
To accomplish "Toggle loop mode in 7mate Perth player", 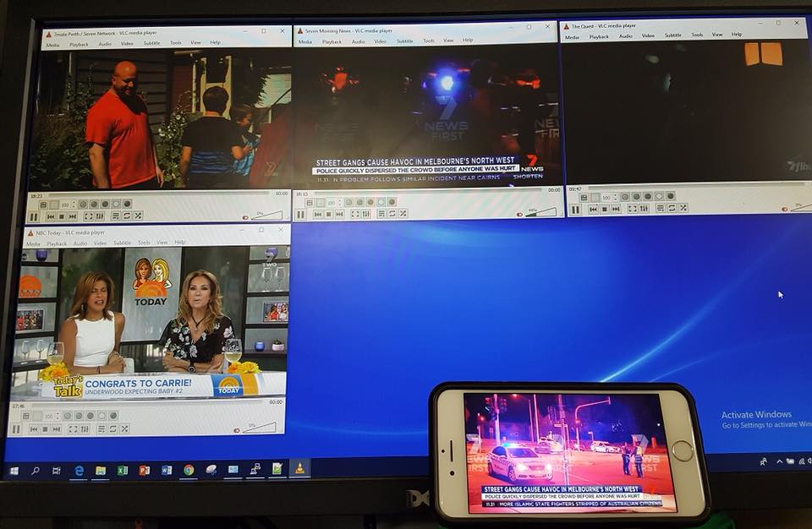I will pos(127,216).
